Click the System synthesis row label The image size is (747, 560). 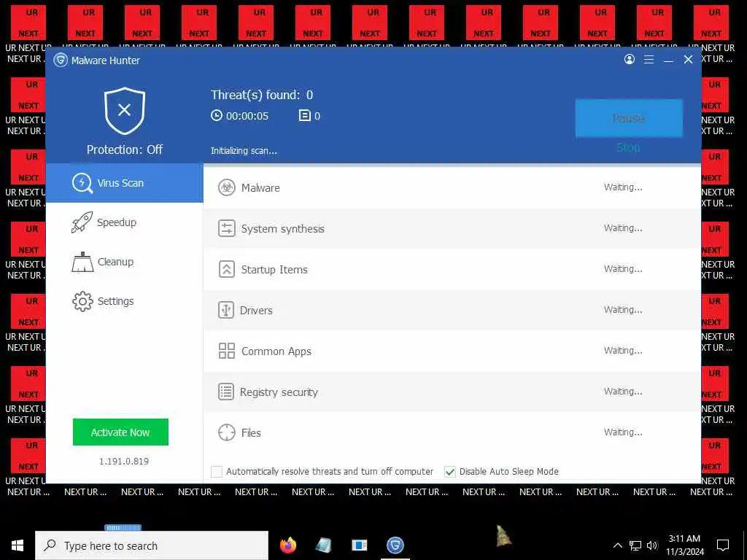point(282,228)
